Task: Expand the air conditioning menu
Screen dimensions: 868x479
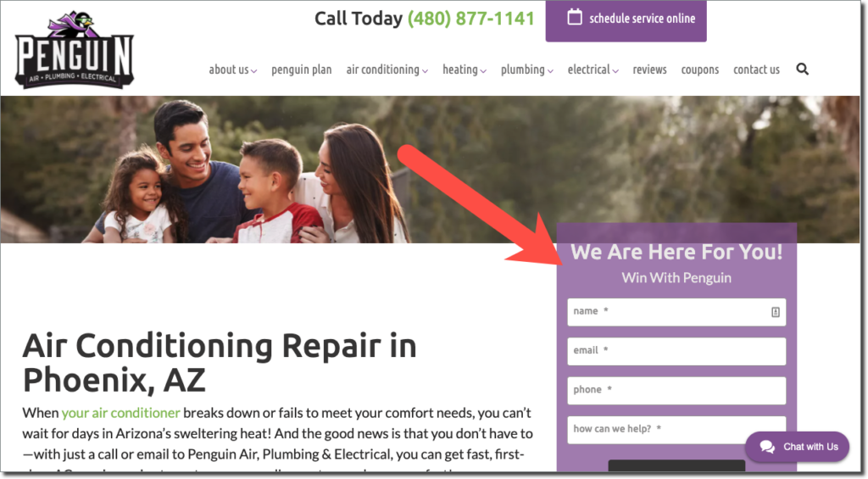Action: 387,70
